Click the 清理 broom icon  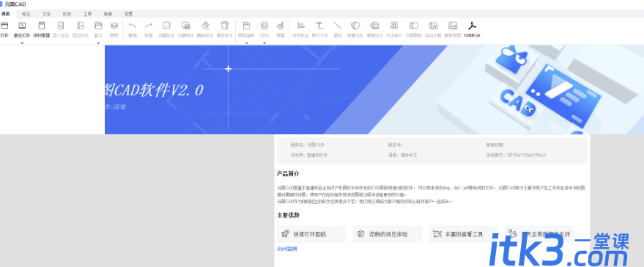280,26
